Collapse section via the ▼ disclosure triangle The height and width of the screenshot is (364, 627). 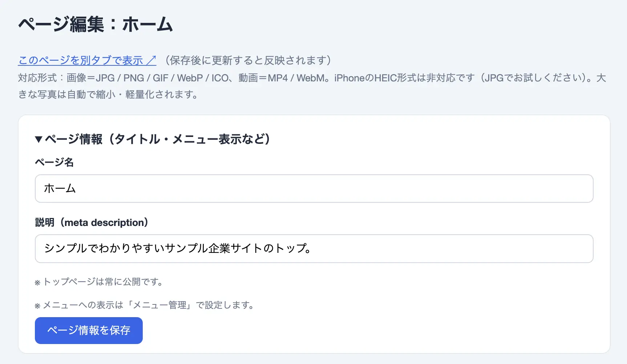39,139
